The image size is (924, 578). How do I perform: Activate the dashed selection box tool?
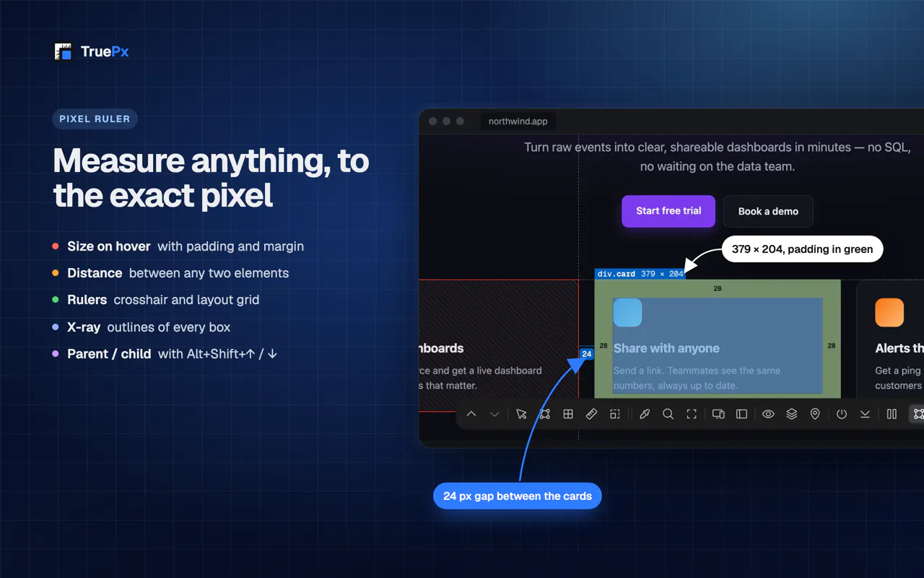point(614,414)
